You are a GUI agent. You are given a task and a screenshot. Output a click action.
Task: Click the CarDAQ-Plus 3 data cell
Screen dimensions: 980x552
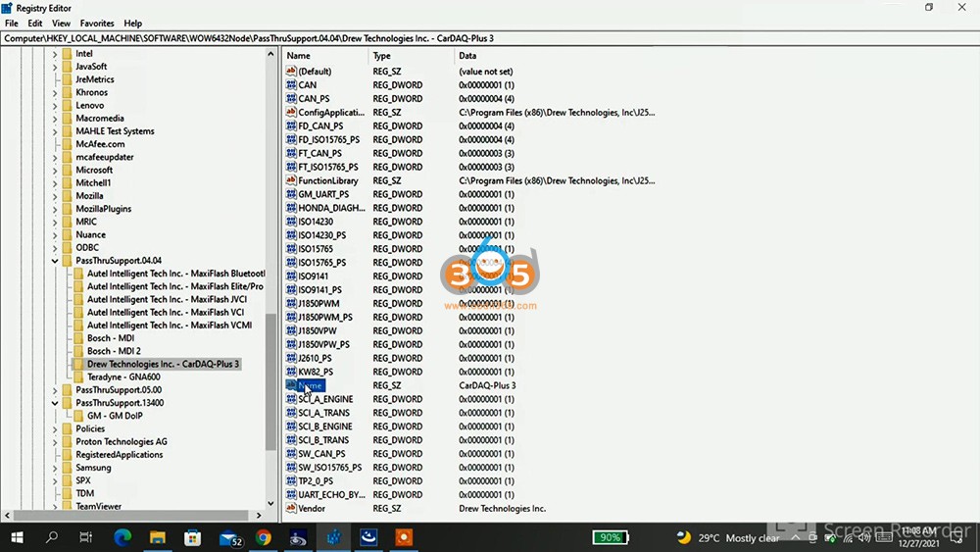(487, 385)
